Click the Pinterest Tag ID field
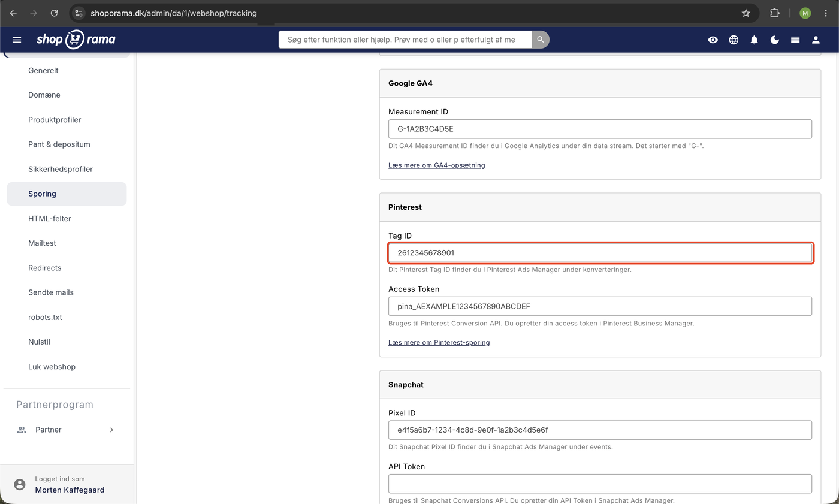 tap(600, 253)
